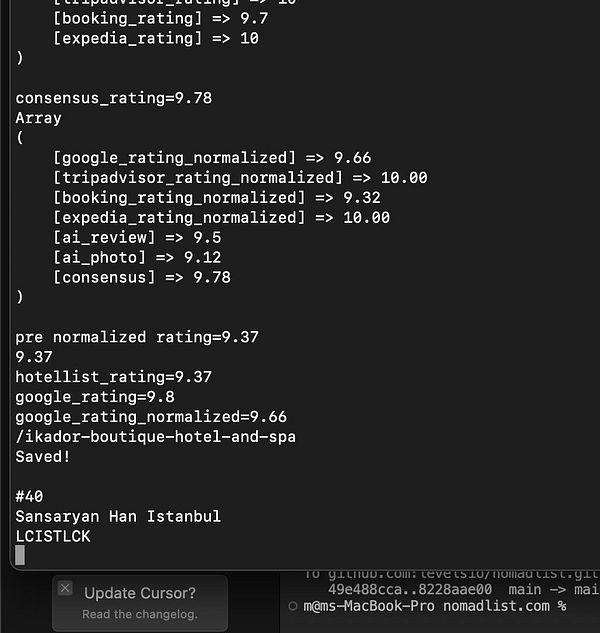Screen dimensions: 600x633
Task: Click the 'pre normalized rating=9.37' line
Action: [137, 337]
